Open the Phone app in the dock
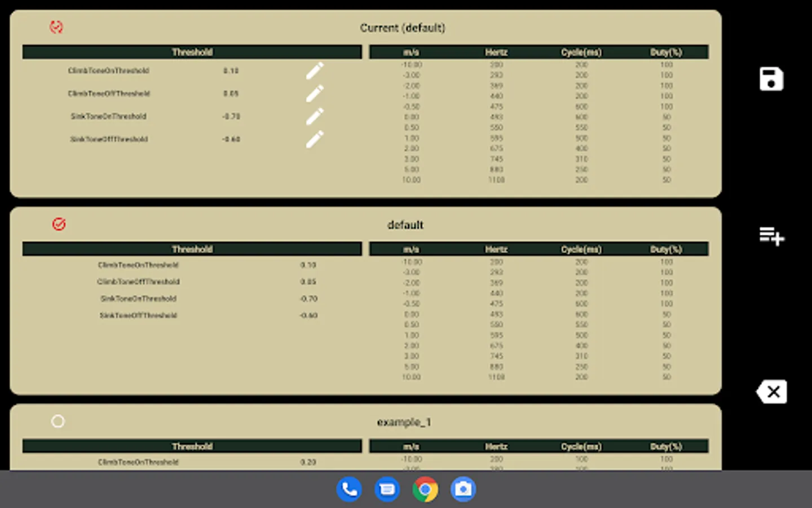Viewport: 812px width, 508px height. 349,489
